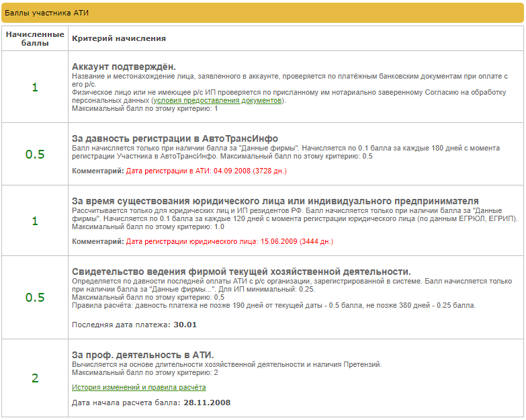Click the "Критерий начисления" column header

click(x=119, y=38)
